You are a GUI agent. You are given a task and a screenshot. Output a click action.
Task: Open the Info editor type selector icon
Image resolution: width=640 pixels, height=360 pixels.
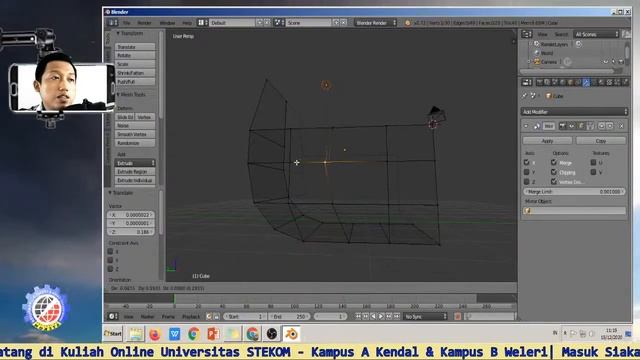[x=113, y=23]
